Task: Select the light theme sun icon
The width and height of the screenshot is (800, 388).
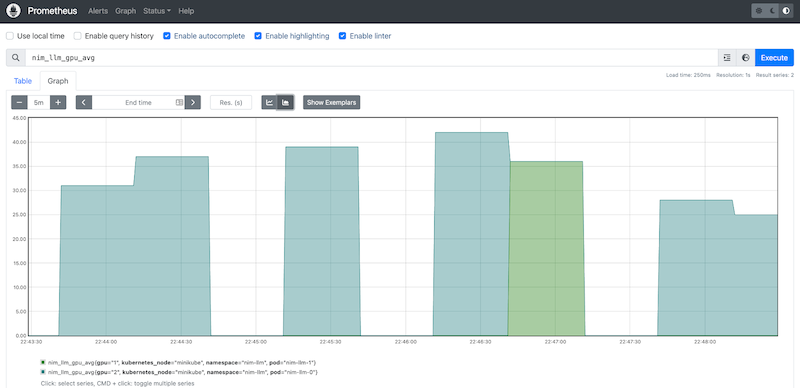Action: (759, 11)
